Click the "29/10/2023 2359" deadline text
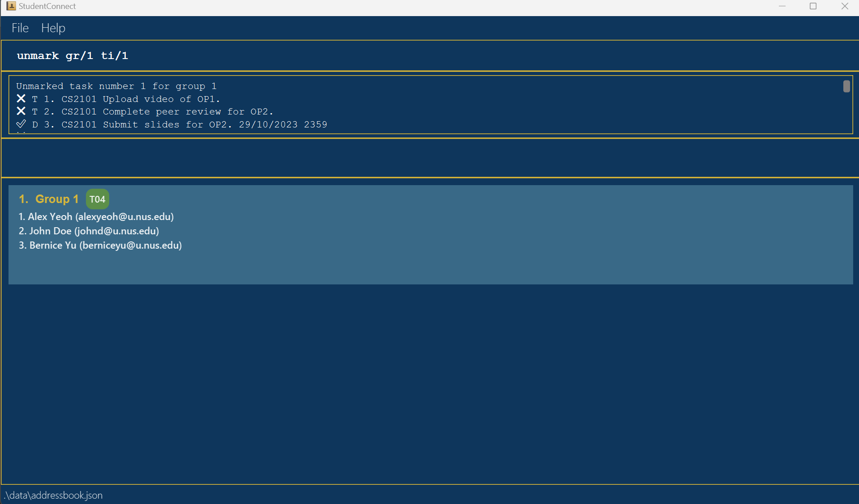Image resolution: width=859 pixels, height=504 pixels. (x=283, y=124)
